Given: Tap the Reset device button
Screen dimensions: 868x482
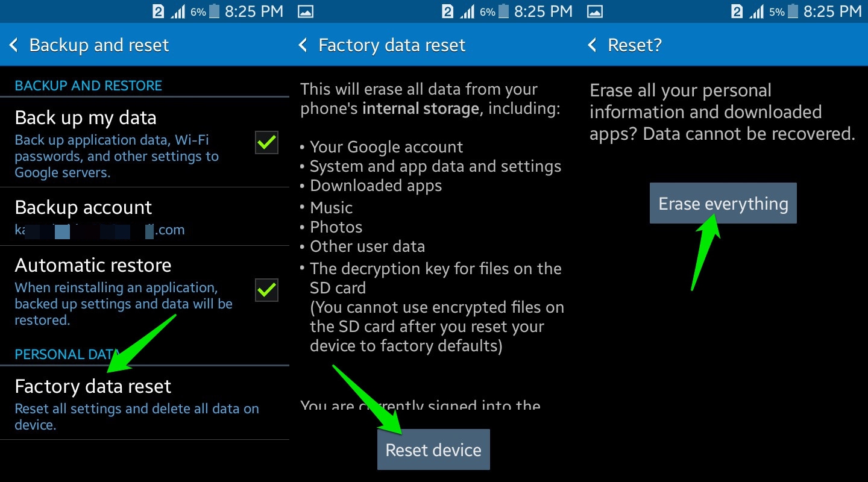Looking at the screenshot, I should [x=433, y=449].
